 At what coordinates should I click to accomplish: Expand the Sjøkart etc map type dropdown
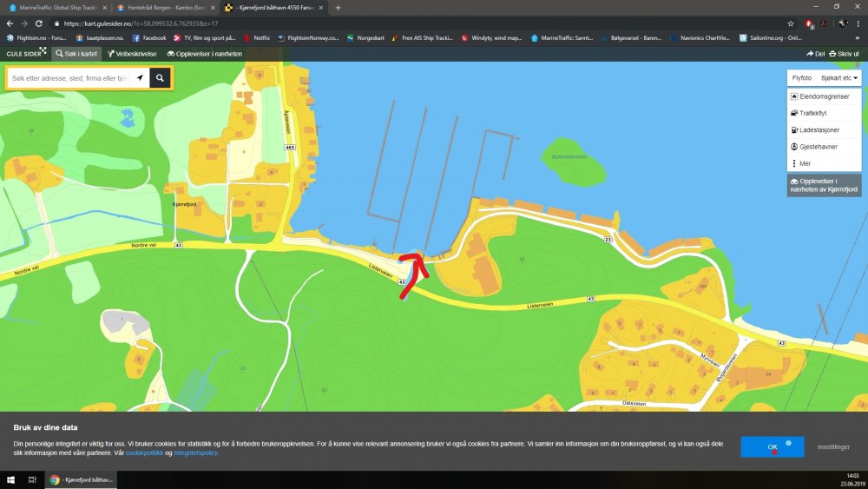tap(839, 78)
